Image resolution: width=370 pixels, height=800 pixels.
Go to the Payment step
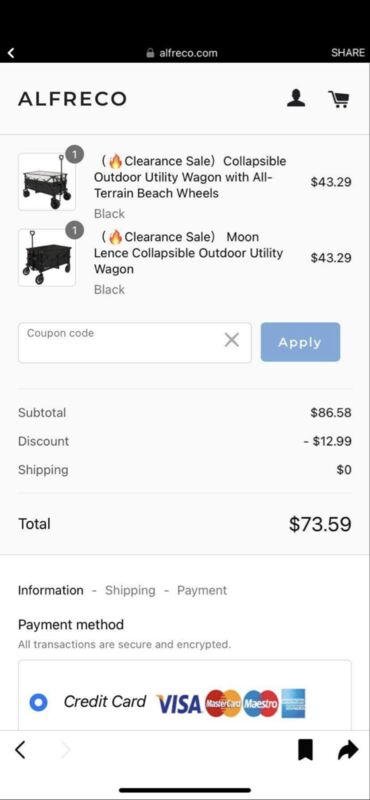point(202,590)
